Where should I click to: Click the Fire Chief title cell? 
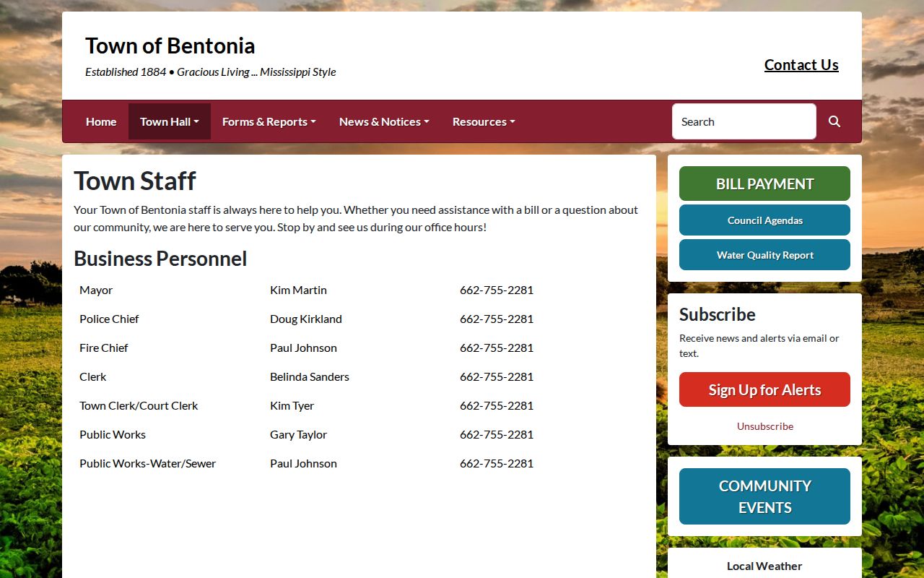pos(104,348)
